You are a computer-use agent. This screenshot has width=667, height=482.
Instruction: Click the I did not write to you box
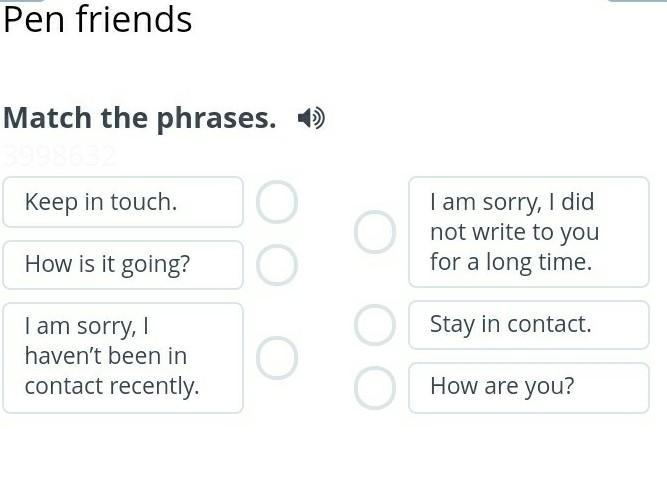pos(529,232)
